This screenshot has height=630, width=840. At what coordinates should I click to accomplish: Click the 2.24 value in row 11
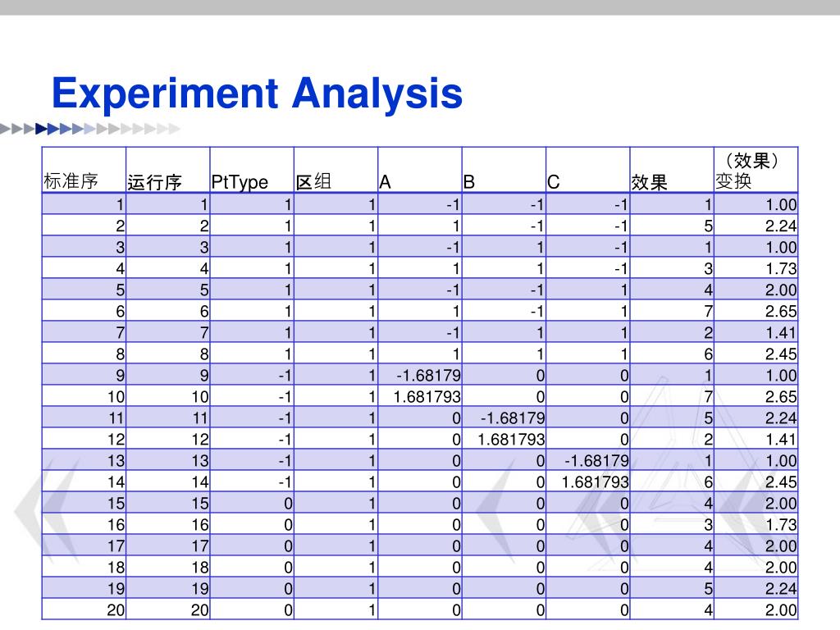pos(781,418)
